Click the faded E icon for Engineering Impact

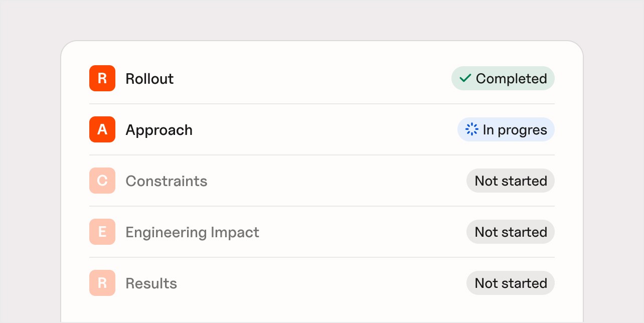[102, 232]
